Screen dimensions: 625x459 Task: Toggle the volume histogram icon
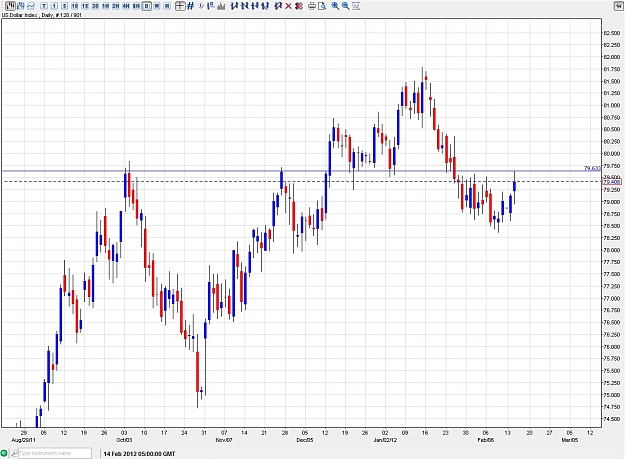tap(221, 6)
